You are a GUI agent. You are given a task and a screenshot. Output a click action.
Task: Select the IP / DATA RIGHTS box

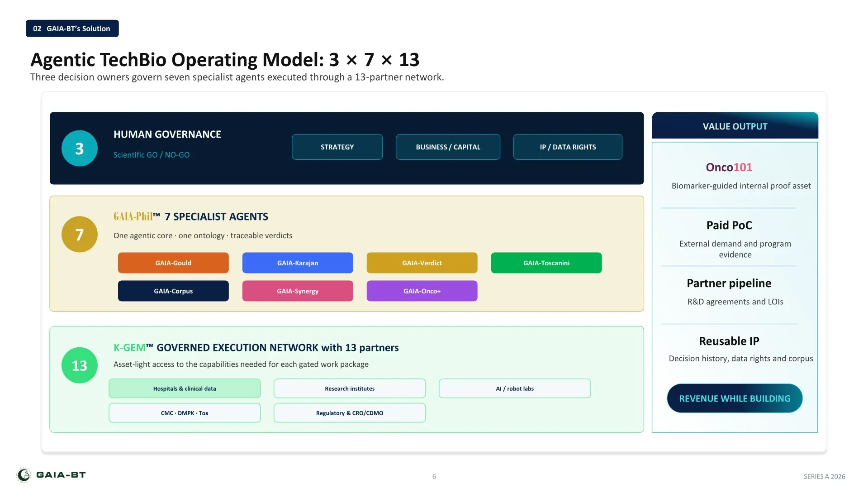[x=568, y=147]
